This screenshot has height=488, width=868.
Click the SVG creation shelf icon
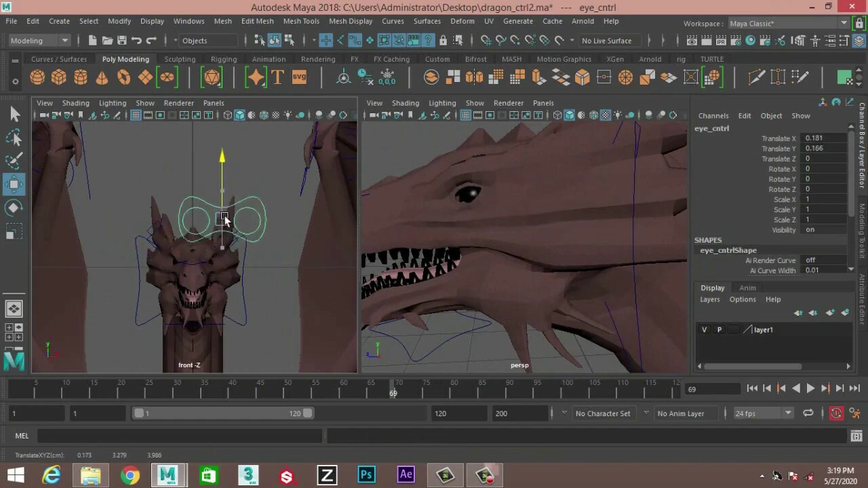tap(299, 77)
